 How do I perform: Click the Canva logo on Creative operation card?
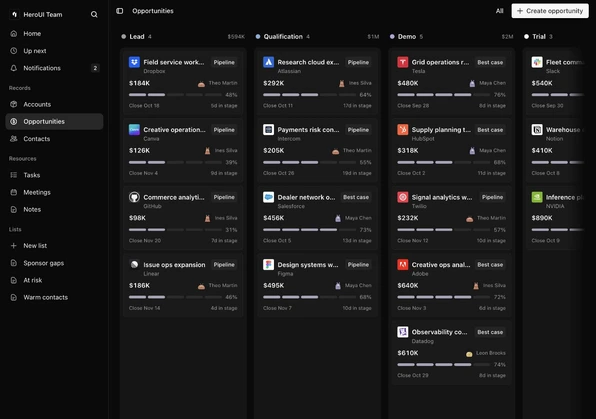[x=134, y=130]
